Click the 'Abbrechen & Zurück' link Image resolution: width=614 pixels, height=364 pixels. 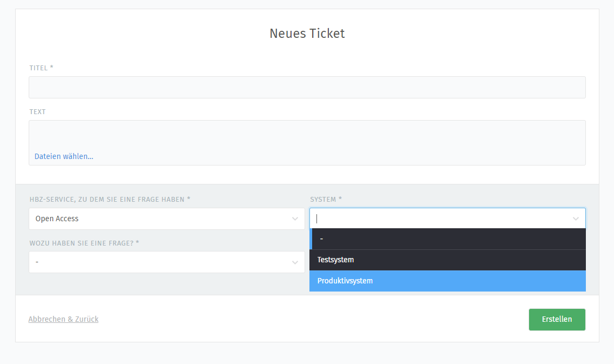pos(63,319)
